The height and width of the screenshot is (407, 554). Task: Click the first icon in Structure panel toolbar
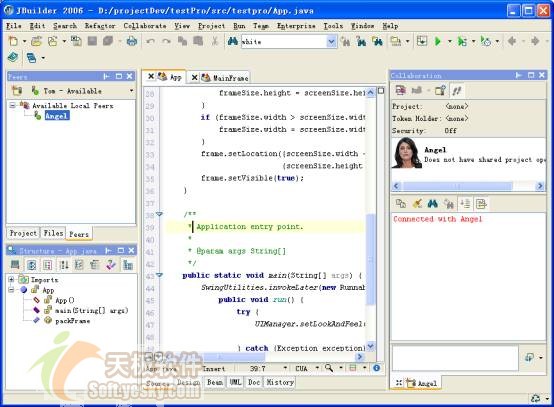tap(15, 264)
